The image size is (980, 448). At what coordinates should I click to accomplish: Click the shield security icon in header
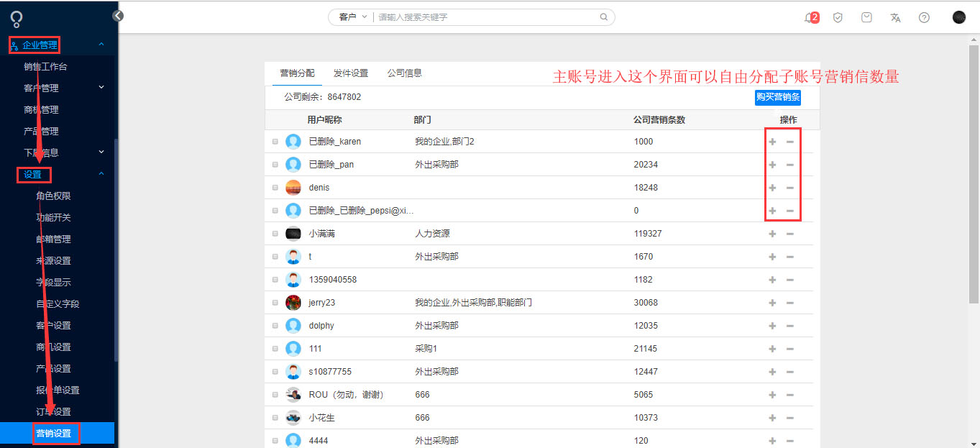coord(838,17)
